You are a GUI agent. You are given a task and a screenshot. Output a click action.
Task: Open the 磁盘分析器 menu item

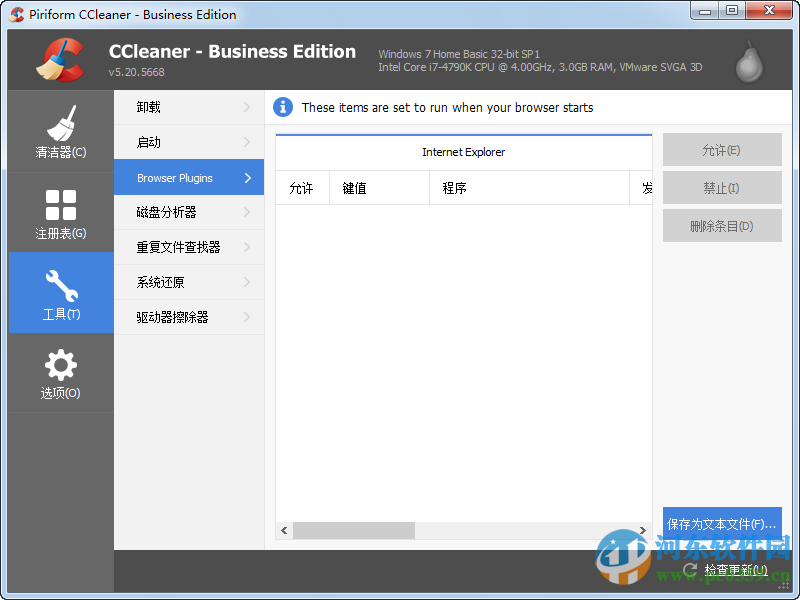pos(189,212)
